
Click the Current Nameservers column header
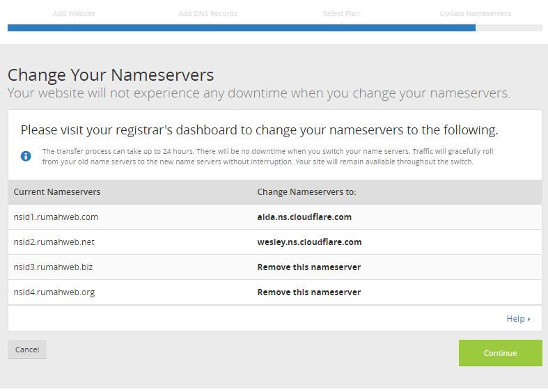point(57,192)
